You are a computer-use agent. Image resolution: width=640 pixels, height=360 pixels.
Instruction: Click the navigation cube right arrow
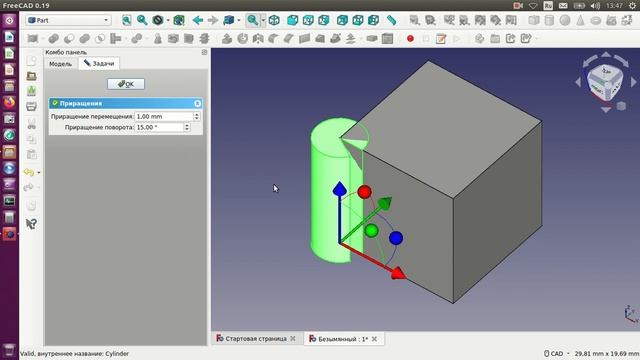tap(633, 82)
